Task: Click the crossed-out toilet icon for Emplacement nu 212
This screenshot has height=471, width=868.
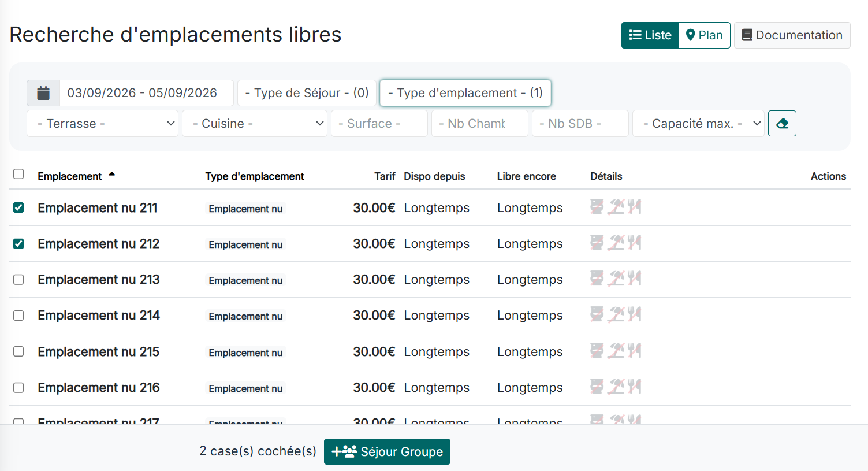Action: click(x=597, y=243)
